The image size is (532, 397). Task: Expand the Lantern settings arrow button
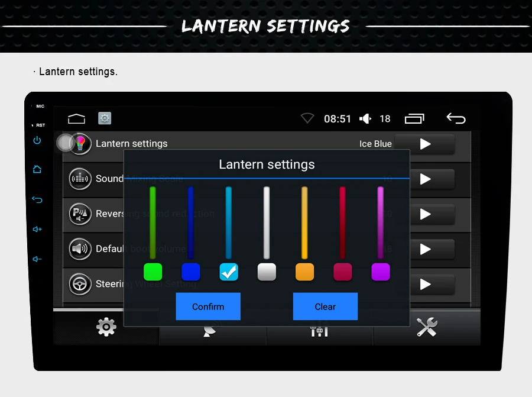(x=425, y=144)
